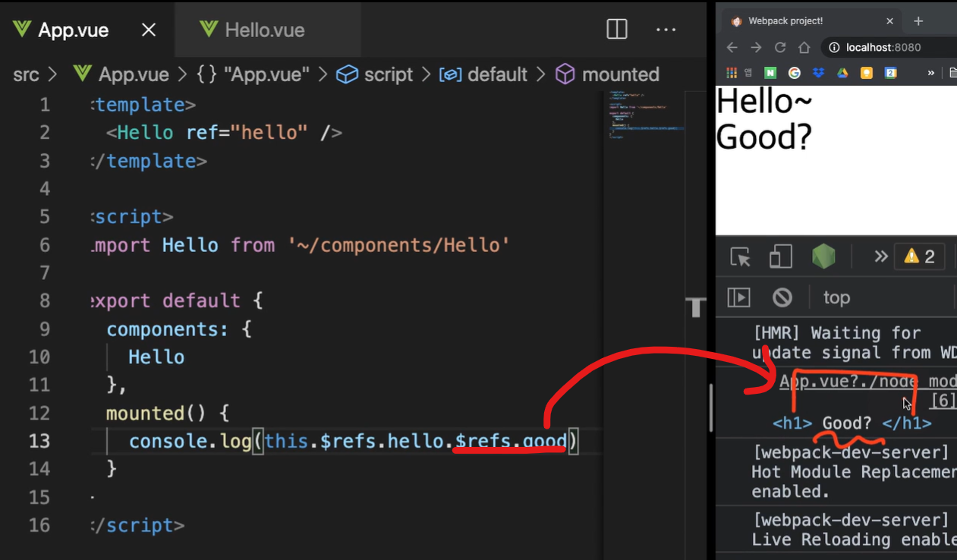Click the Hot Module Replacement console message
This screenshot has height=560, width=957.
(x=854, y=472)
